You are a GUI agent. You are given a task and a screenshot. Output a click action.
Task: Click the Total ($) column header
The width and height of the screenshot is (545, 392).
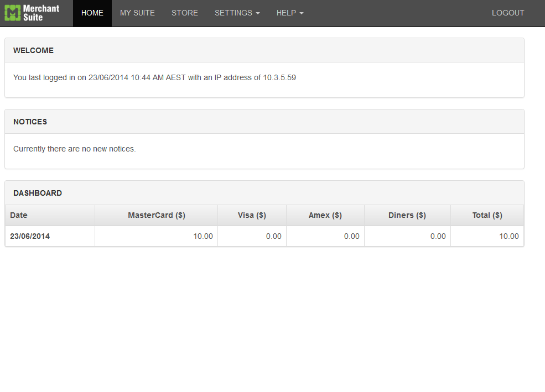tap(487, 215)
